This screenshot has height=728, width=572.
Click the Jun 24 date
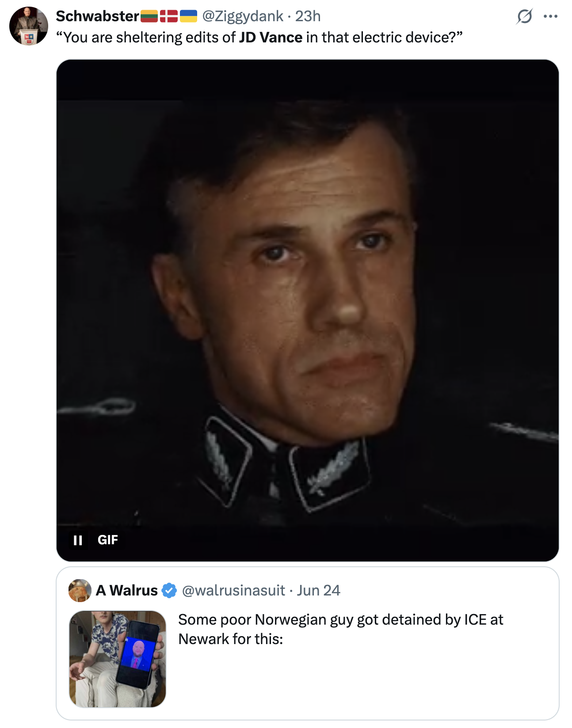(318, 591)
